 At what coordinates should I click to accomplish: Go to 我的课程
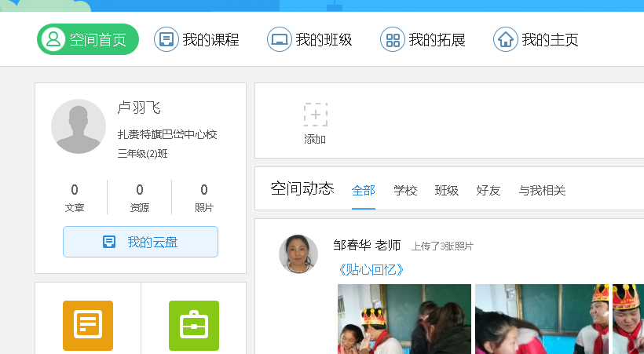point(196,39)
